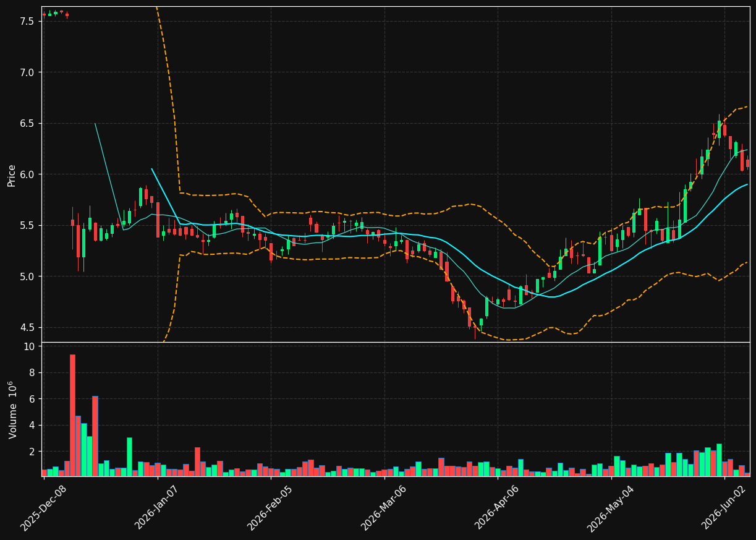Click the volume axis tick 6
This screenshot has width=756, height=540.
[32, 400]
